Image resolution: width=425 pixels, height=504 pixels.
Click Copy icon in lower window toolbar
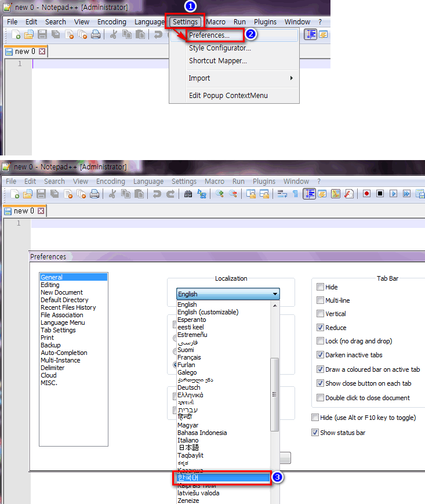coord(126,194)
